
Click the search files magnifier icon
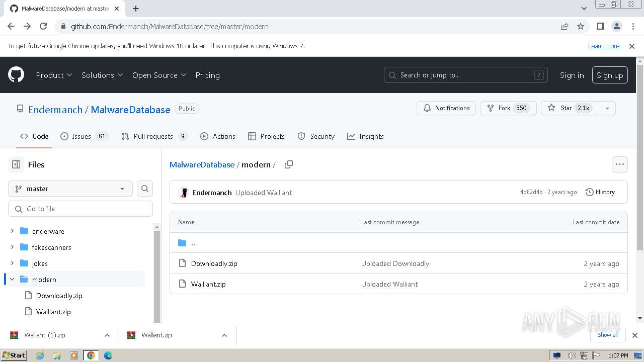click(x=145, y=189)
